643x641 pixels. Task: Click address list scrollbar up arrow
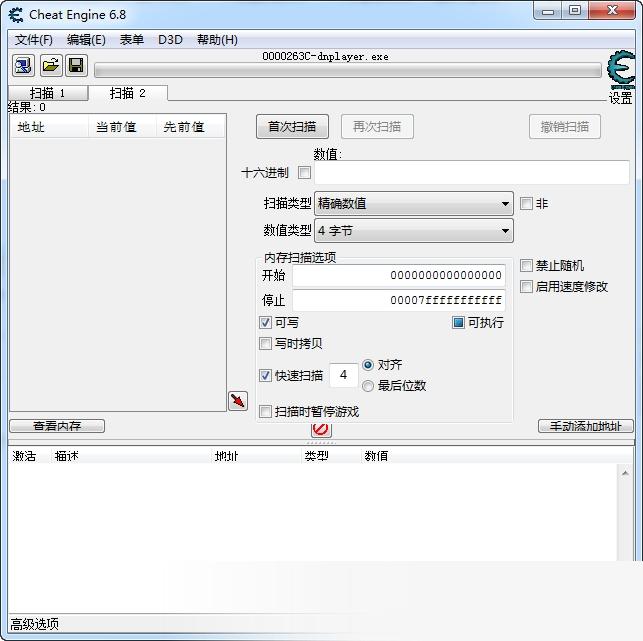pyautogui.click(x=625, y=473)
